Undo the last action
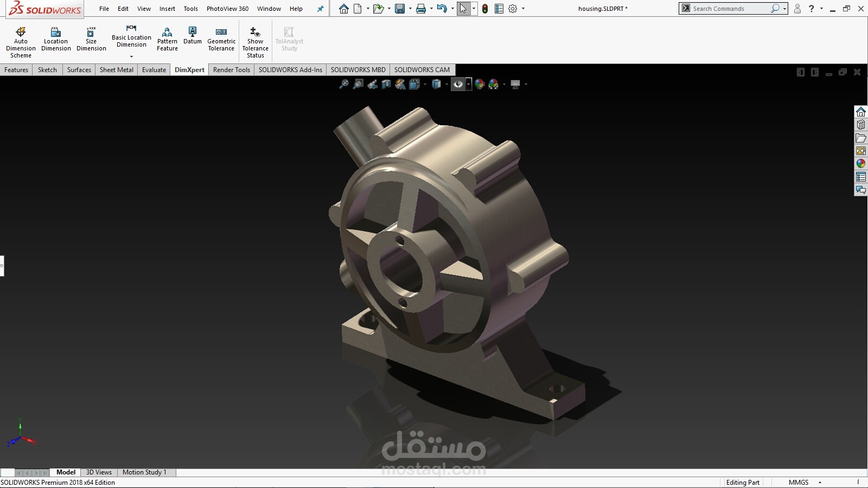Image resolution: width=868 pixels, height=488 pixels. (x=442, y=9)
